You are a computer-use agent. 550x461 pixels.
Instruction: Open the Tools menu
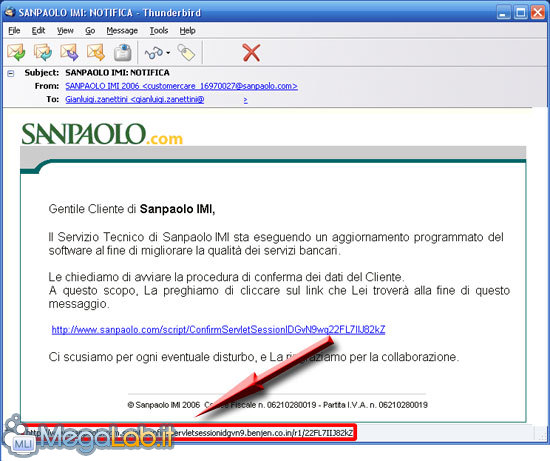click(x=159, y=31)
